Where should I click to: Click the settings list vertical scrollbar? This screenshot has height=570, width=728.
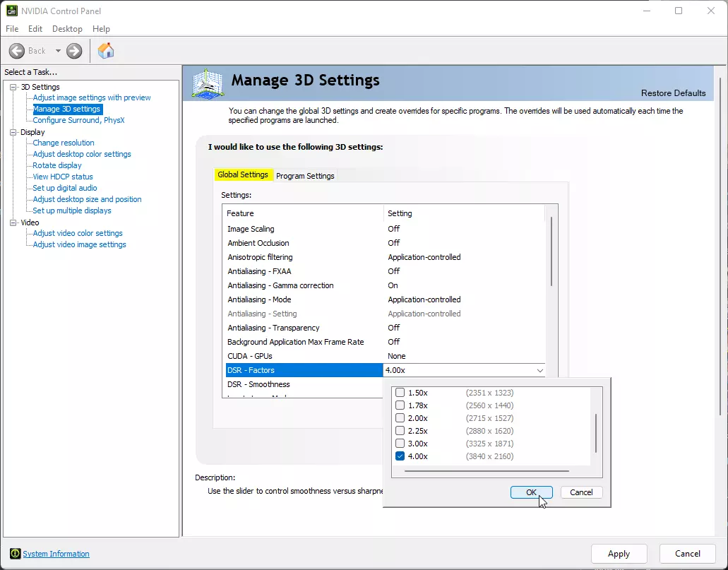pyautogui.click(x=551, y=251)
